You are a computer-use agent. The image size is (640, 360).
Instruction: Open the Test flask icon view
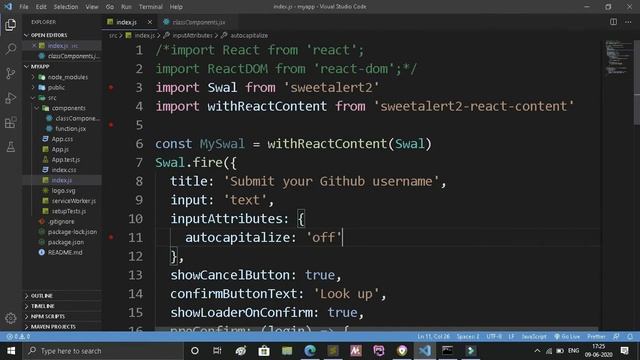tap(11, 147)
